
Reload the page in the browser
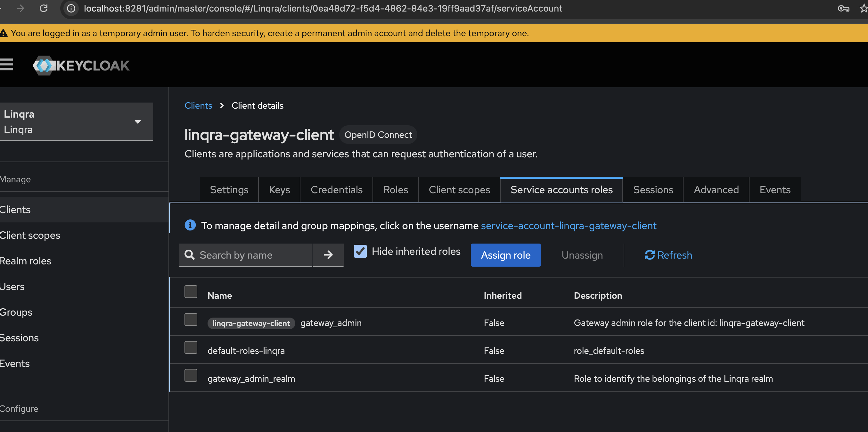pos(44,8)
